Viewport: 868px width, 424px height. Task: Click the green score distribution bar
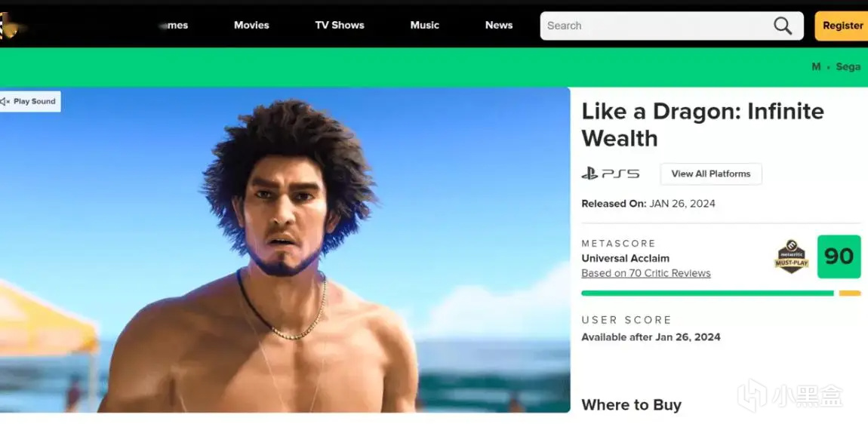click(x=707, y=293)
